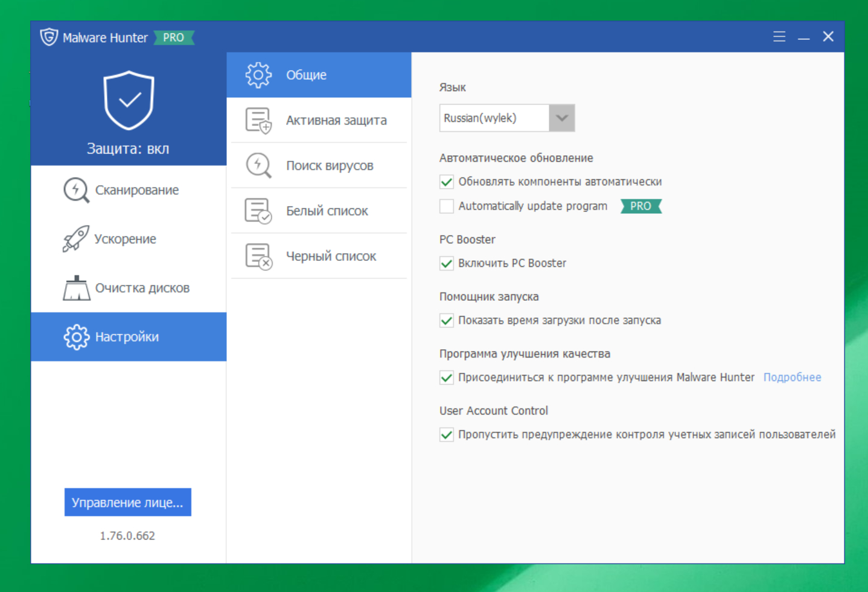Image resolution: width=868 pixels, height=592 pixels.
Task: Switch to Активная защита tab
Action: [x=319, y=120]
